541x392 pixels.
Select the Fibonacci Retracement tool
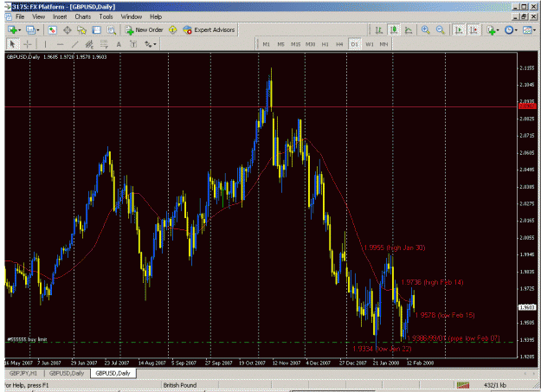tap(104, 44)
